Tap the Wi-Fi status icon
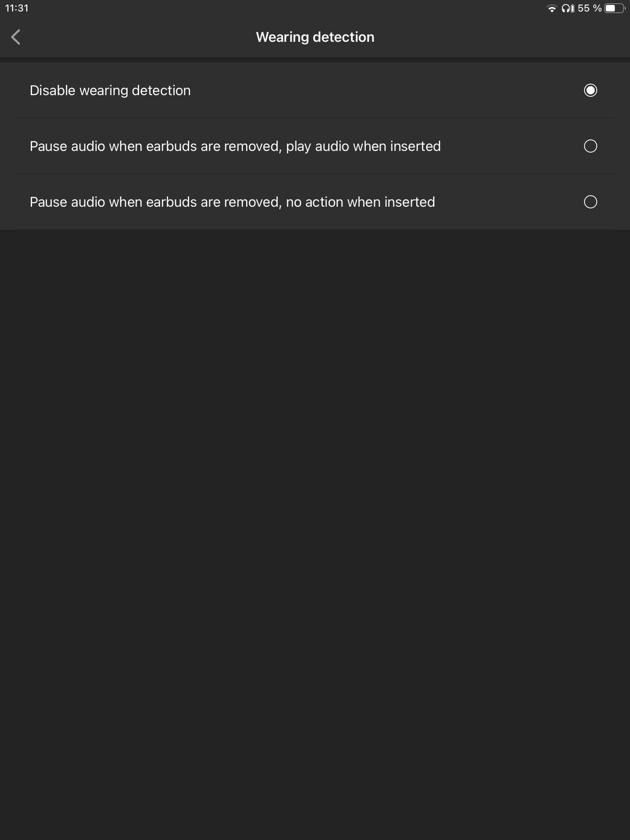630x840 pixels. click(x=552, y=9)
